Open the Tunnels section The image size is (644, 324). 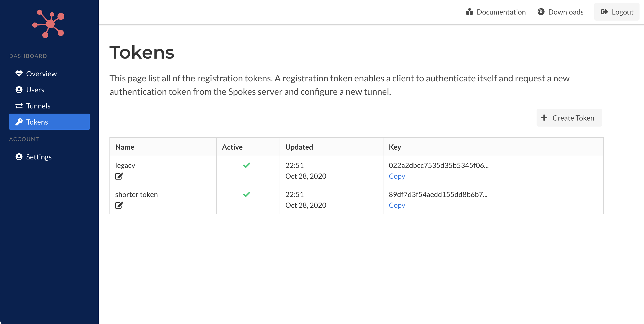(x=49, y=106)
